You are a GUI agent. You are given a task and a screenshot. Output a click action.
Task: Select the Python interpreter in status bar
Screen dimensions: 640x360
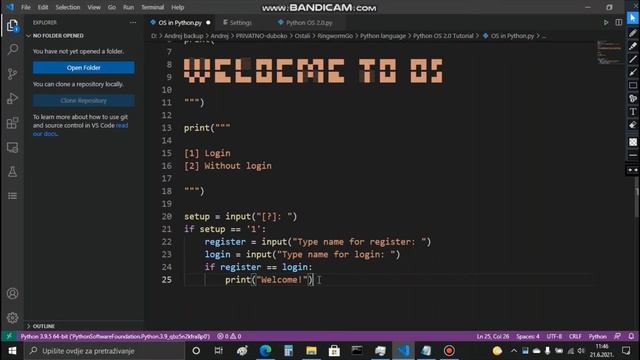click(x=115, y=336)
